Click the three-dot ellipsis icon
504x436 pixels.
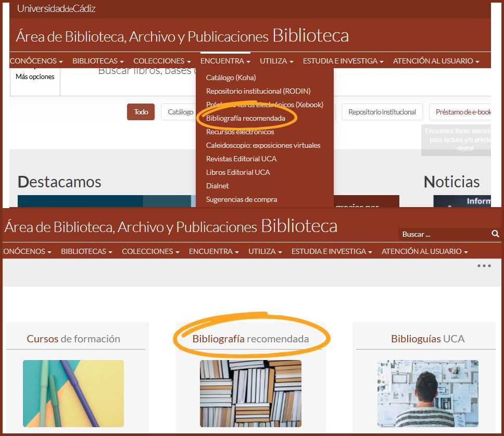pyautogui.click(x=484, y=266)
